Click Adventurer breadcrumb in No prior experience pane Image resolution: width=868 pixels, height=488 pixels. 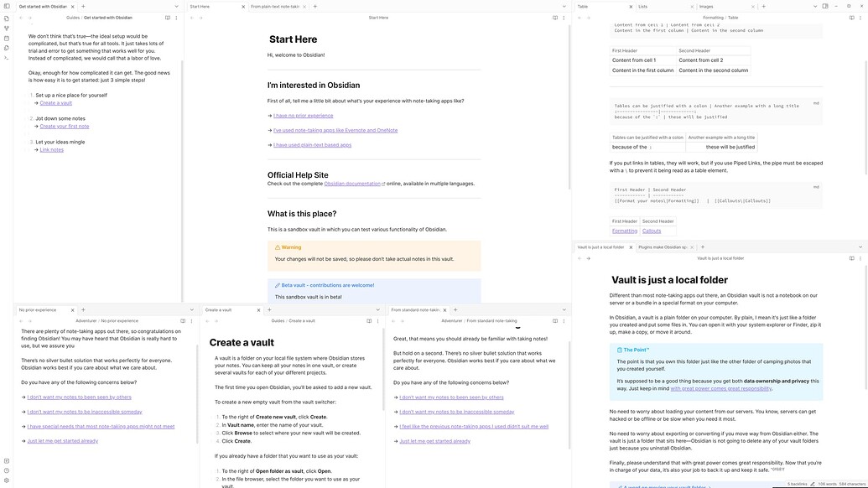86,321
